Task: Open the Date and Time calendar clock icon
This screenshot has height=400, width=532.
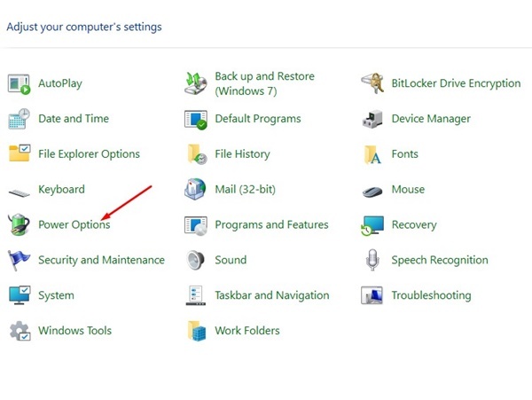Action: click(19, 119)
